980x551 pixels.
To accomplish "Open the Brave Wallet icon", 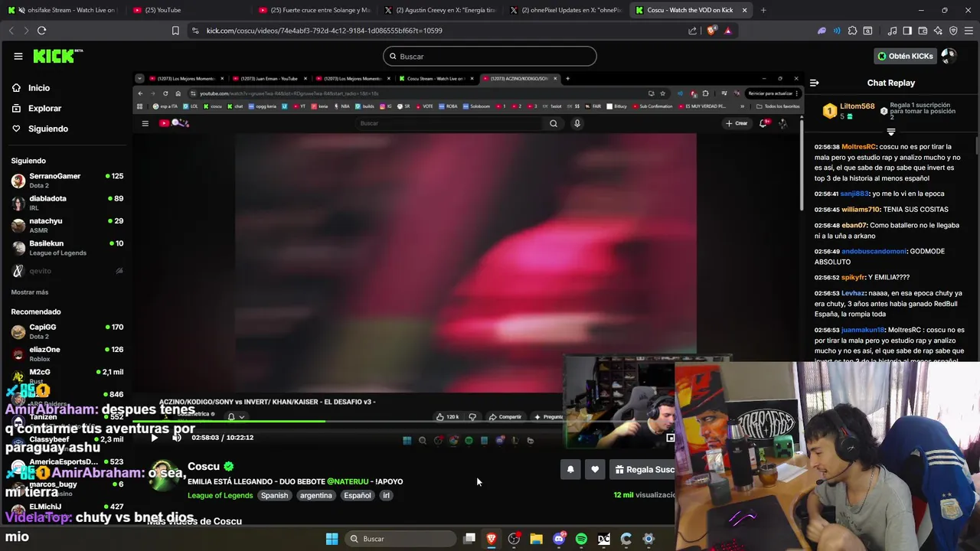I will [x=923, y=31].
